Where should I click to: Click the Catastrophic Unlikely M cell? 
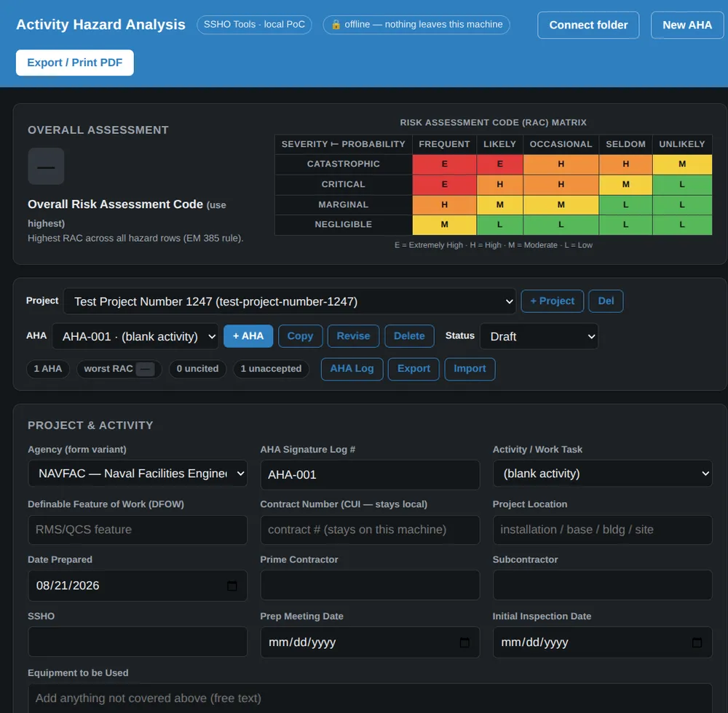click(682, 164)
